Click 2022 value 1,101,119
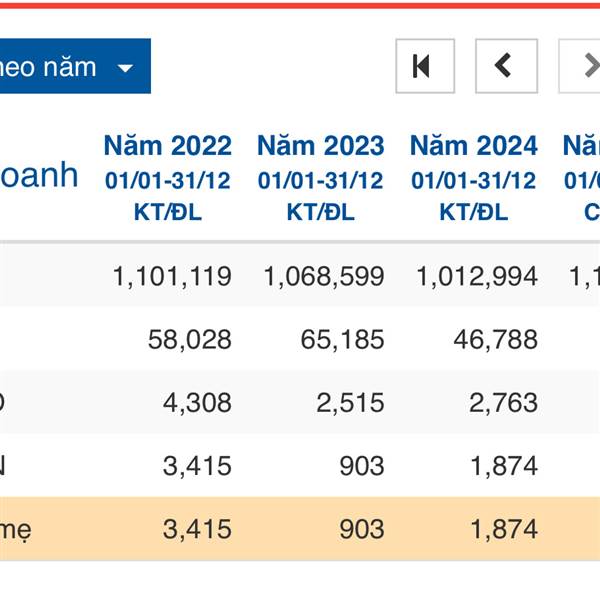Image resolution: width=600 pixels, height=600 pixels. pyautogui.click(x=172, y=276)
